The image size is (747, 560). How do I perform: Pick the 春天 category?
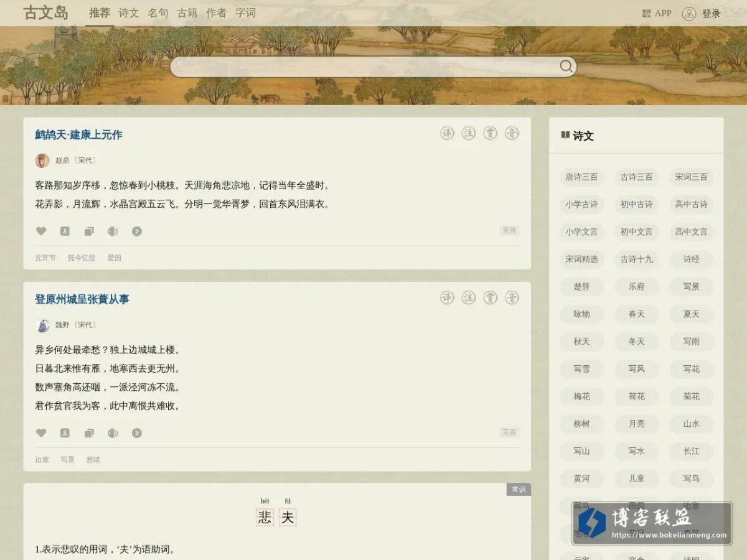click(636, 314)
